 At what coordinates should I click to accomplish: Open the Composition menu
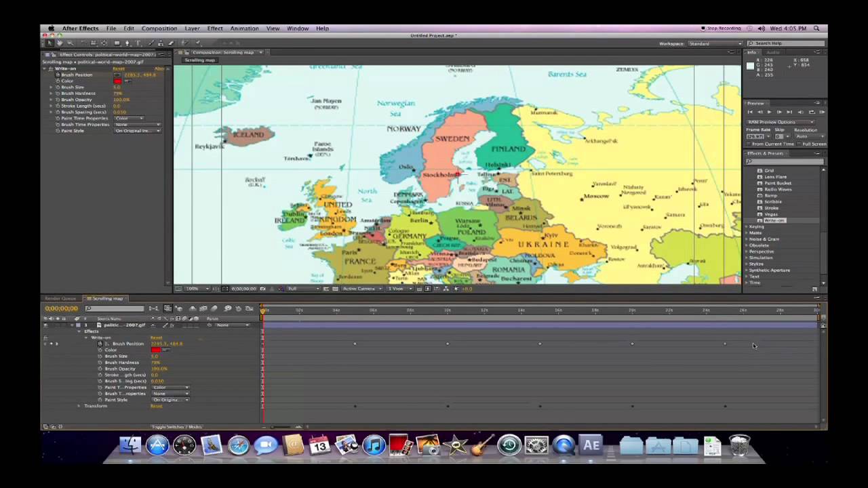159,28
